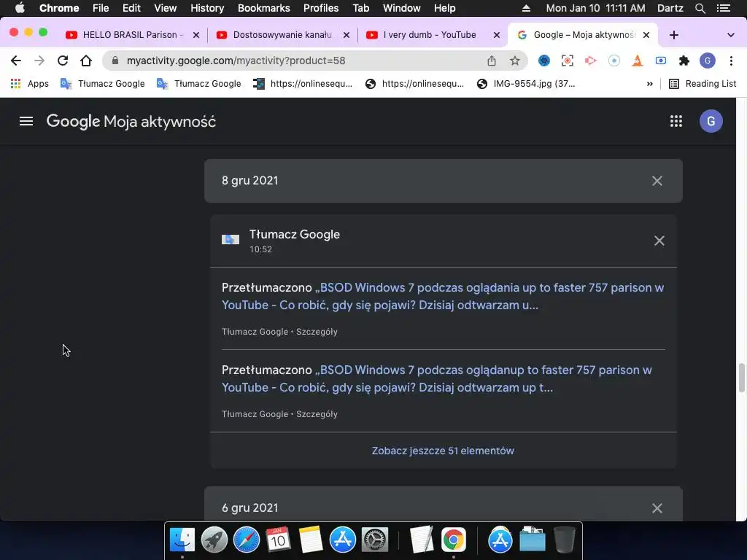Screen dimensions: 747x560
Task: Open Trash in the Dock
Action: (564, 540)
